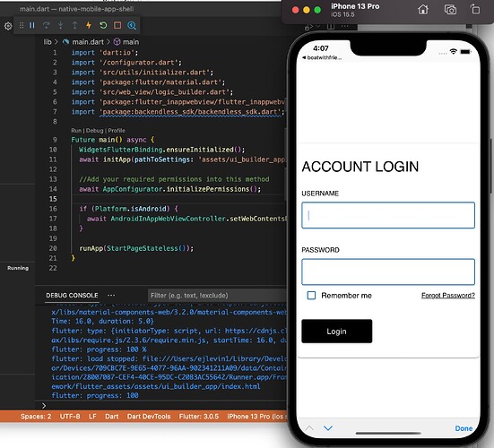Click the Step Over debug icon
This screenshot has width=494, height=448.
(x=47, y=25)
